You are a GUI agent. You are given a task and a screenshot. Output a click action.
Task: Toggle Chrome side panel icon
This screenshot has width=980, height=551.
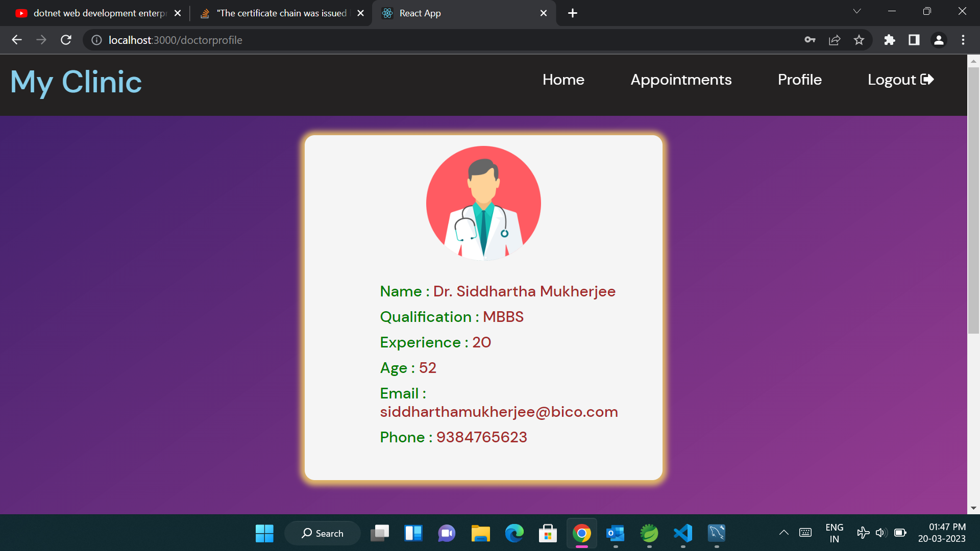point(914,40)
